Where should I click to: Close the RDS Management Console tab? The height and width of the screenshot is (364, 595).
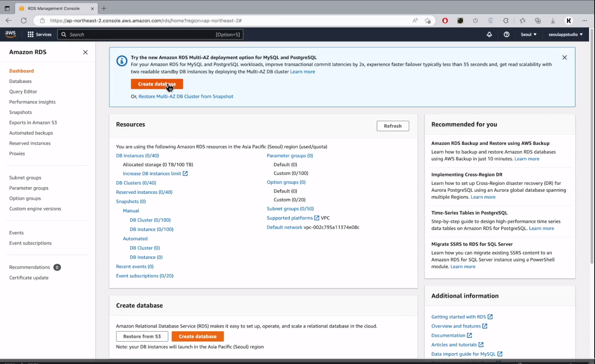(92, 9)
